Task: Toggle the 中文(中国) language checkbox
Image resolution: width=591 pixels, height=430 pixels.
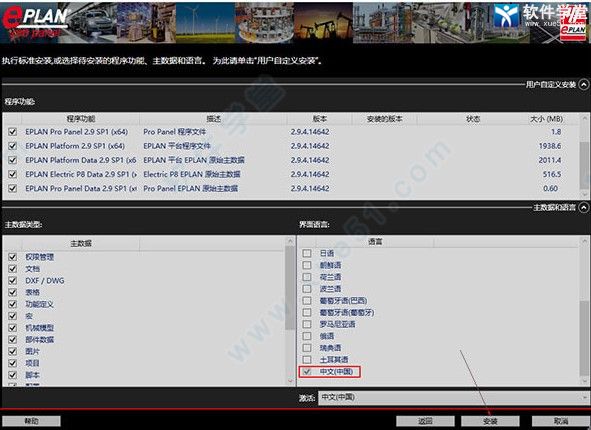Action: coord(307,372)
